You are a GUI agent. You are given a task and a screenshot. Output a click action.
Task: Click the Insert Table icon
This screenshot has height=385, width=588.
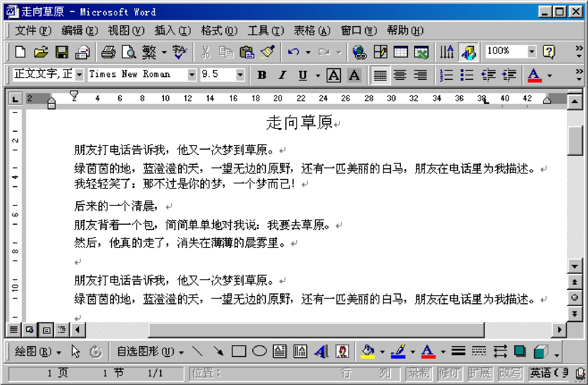tap(401, 52)
